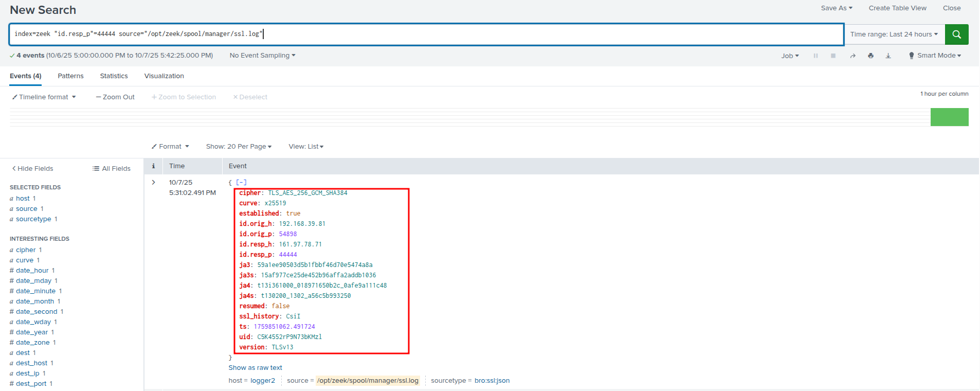Open All Fields list

112,169
